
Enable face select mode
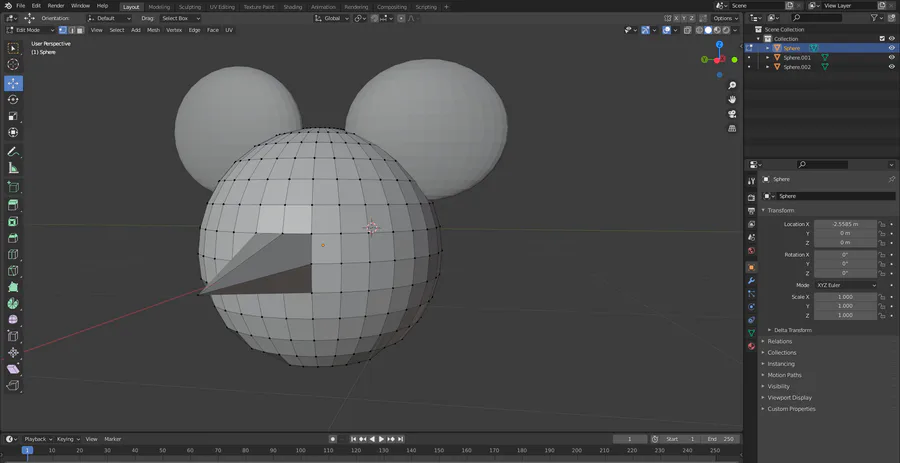pos(80,30)
